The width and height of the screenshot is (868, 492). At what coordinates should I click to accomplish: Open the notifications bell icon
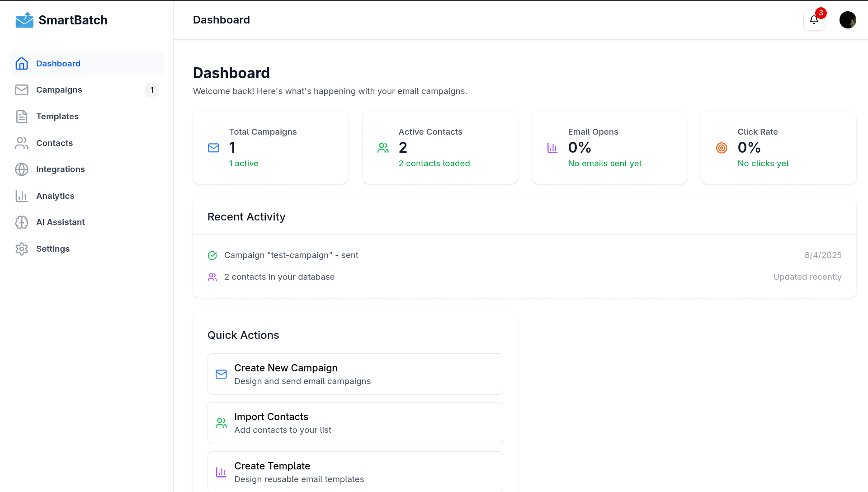coord(814,20)
